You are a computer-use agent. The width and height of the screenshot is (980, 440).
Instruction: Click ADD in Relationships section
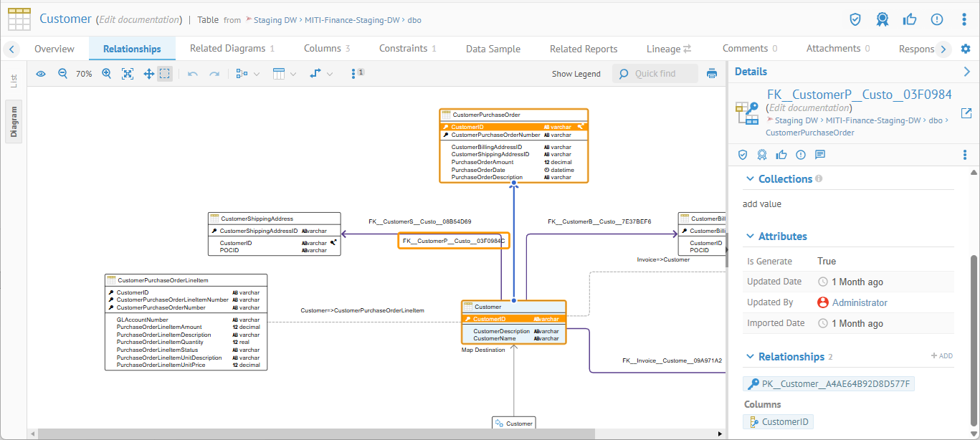(x=941, y=356)
